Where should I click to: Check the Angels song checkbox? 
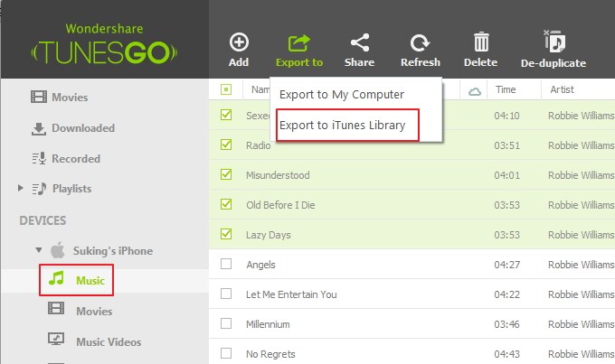pyautogui.click(x=226, y=265)
